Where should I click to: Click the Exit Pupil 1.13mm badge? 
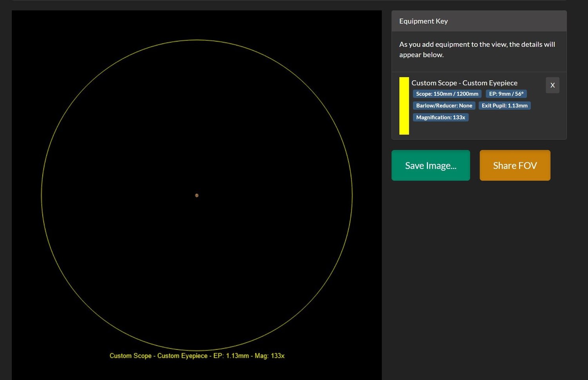click(505, 105)
